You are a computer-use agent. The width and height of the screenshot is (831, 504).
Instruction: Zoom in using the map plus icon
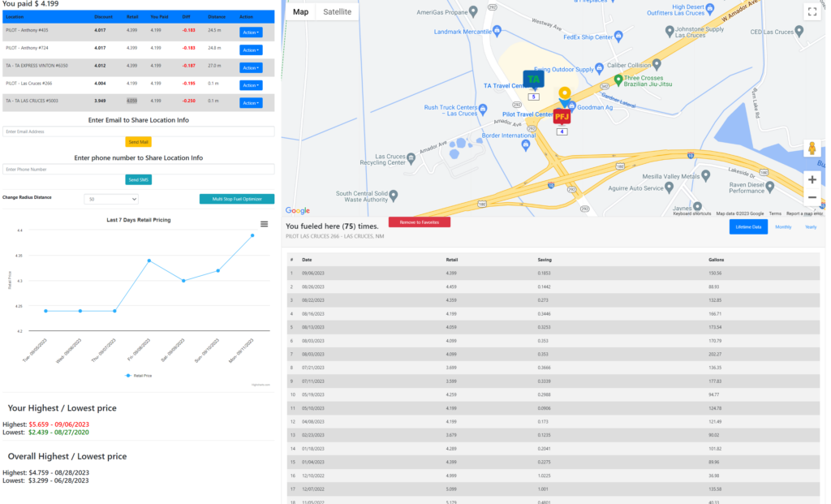coord(812,179)
